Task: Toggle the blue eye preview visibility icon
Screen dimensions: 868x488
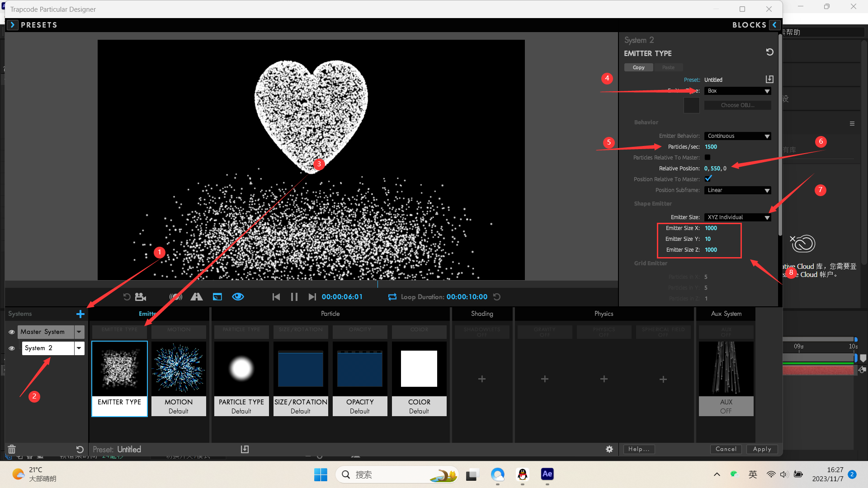Action: pos(238,297)
